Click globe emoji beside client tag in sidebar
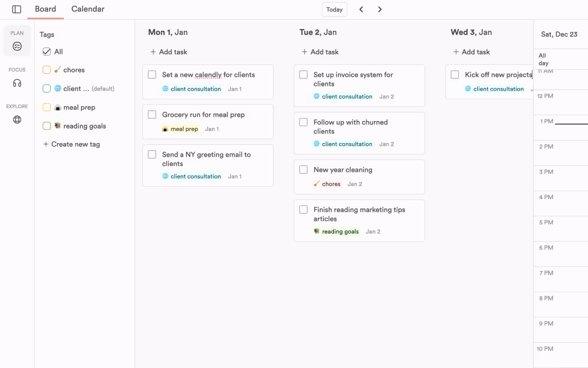 [x=57, y=88]
